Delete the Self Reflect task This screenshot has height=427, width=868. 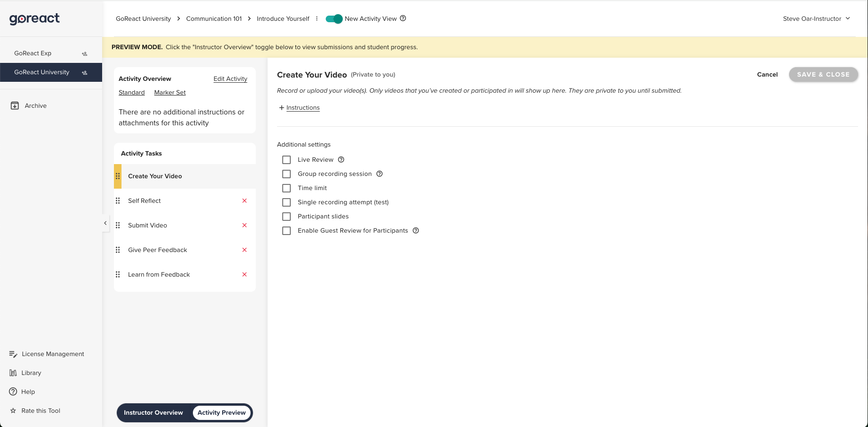point(244,200)
